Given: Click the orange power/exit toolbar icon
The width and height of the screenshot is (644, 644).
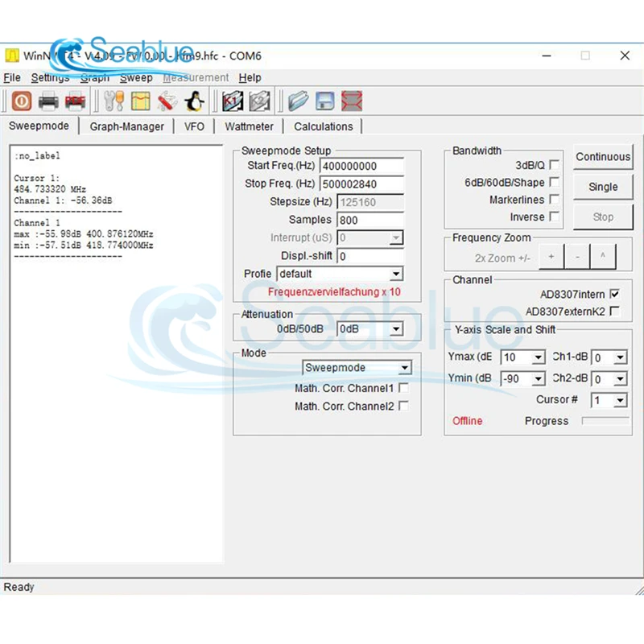Looking at the screenshot, I should point(22,101).
